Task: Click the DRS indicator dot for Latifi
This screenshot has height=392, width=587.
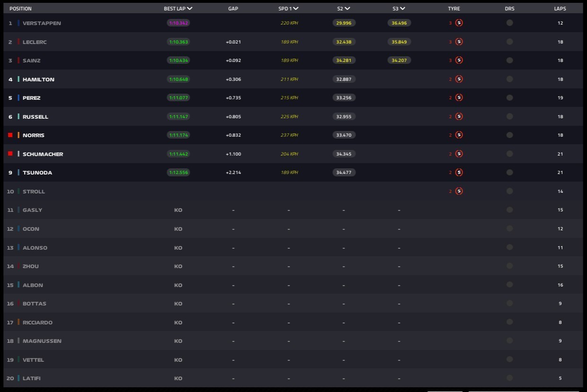Action: click(x=509, y=378)
